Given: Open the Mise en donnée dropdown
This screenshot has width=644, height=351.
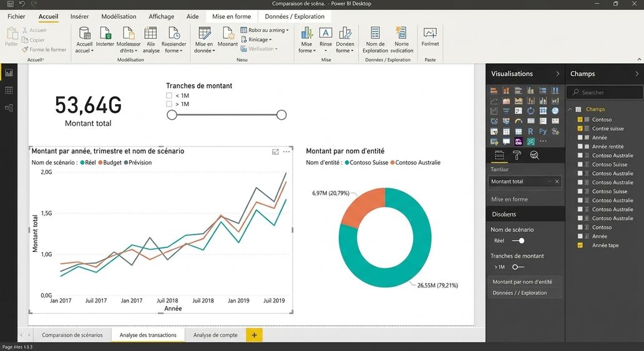Looking at the screenshot, I should [x=204, y=40].
